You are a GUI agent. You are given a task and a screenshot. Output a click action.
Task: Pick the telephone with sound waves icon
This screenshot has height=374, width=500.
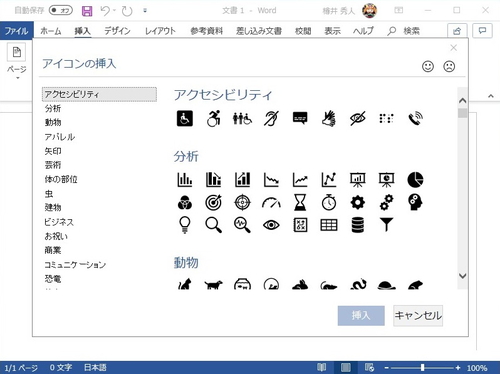pyautogui.click(x=415, y=118)
